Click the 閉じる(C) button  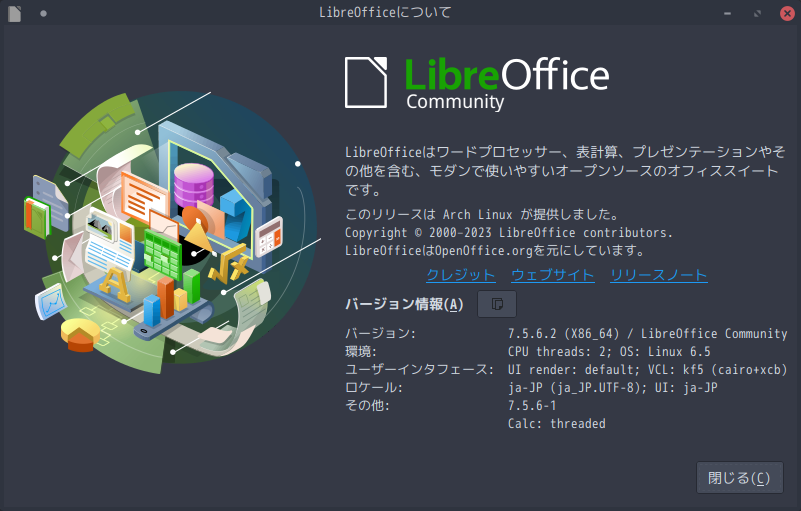[739, 478]
